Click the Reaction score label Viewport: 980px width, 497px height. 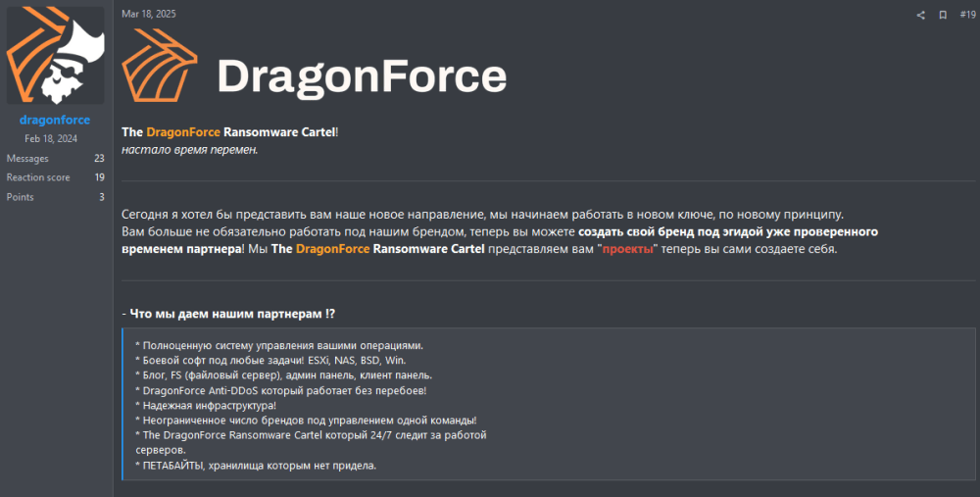38,177
